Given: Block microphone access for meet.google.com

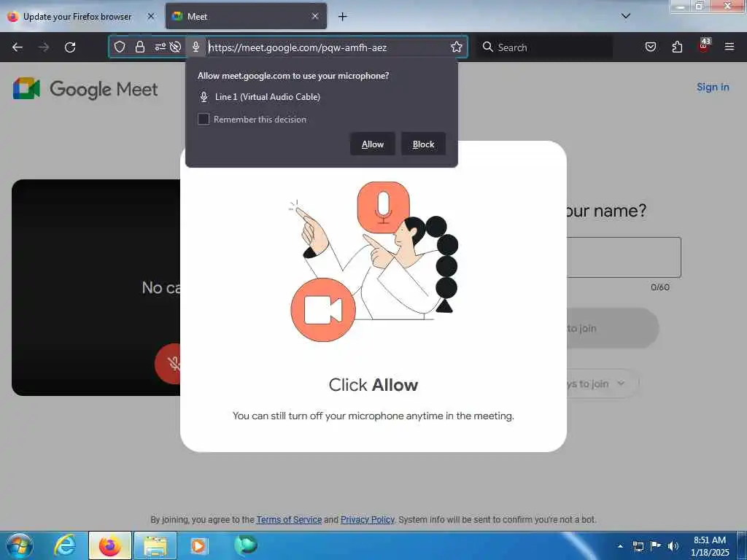Looking at the screenshot, I should tap(423, 144).
